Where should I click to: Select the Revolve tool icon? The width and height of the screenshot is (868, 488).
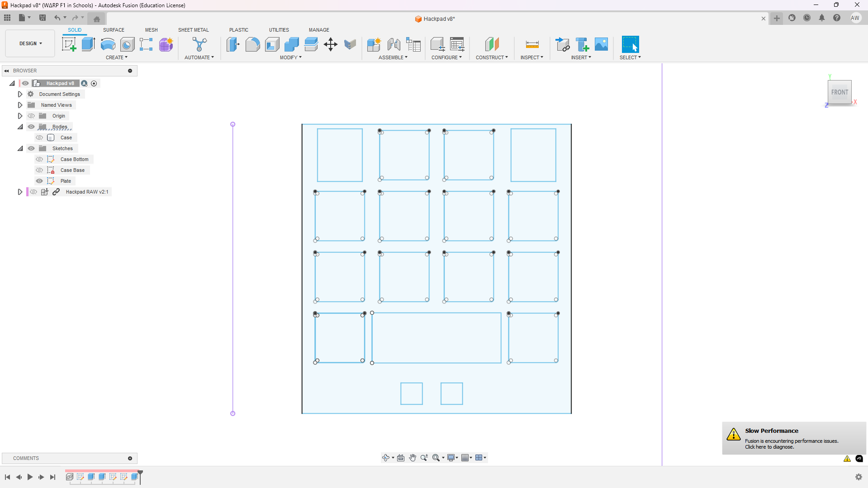coord(108,44)
